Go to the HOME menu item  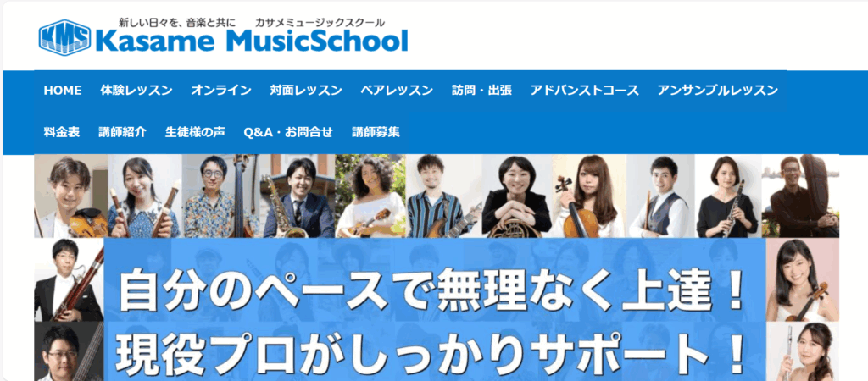tap(63, 91)
